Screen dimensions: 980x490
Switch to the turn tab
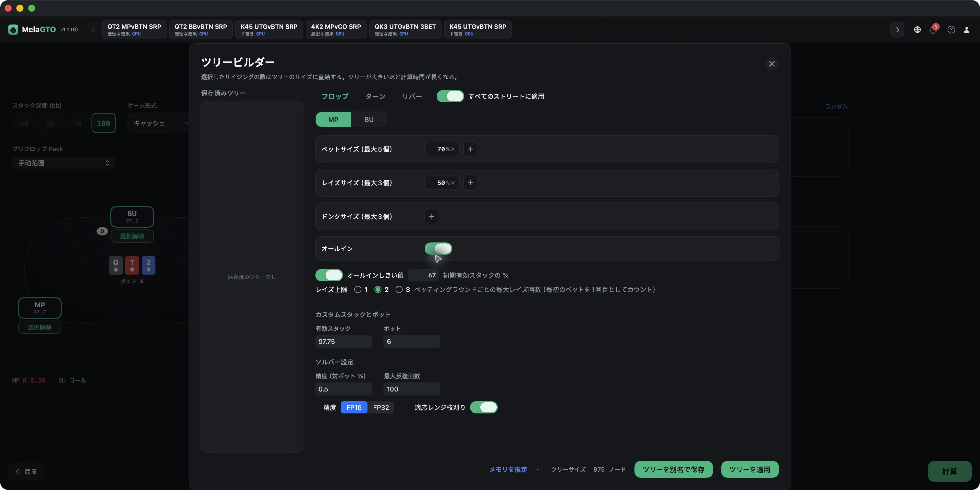pyautogui.click(x=375, y=96)
